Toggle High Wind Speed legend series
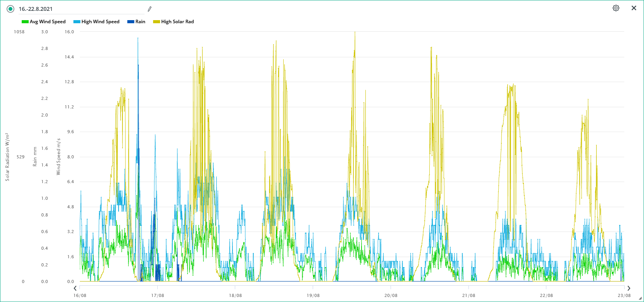 click(96, 22)
